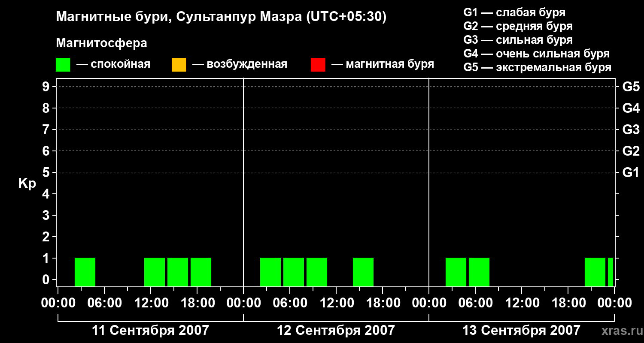Viewport: 644px width, 343px height.
Task: Click the '11 Сентября 2007' date label
Action: [x=151, y=330]
